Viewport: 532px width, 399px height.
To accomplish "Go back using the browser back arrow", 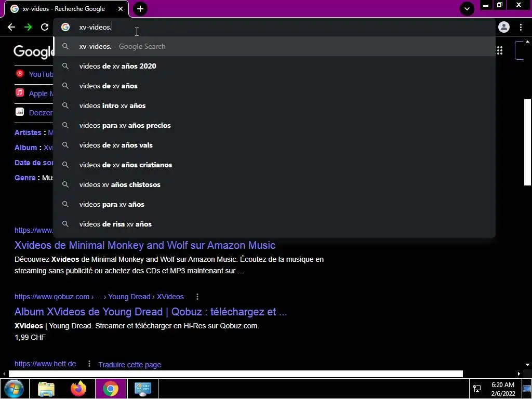I will coord(11,27).
